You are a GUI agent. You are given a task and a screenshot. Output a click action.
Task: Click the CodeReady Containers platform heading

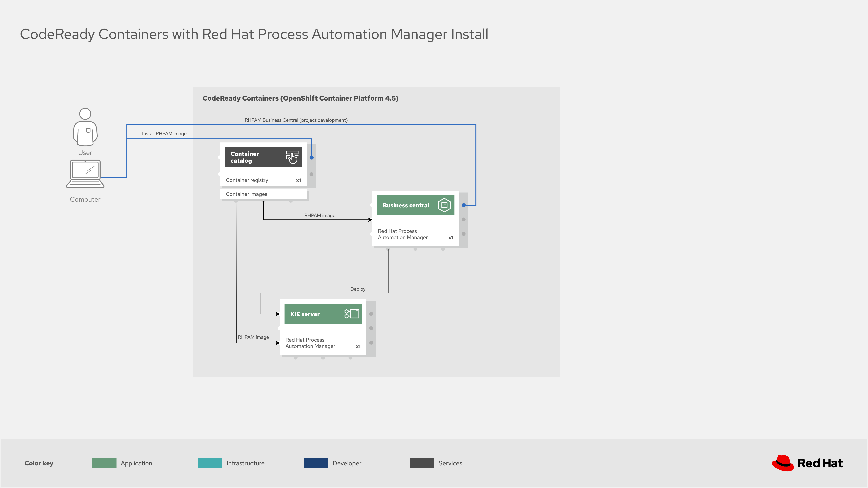pyautogui.click(x=300, y=98)
